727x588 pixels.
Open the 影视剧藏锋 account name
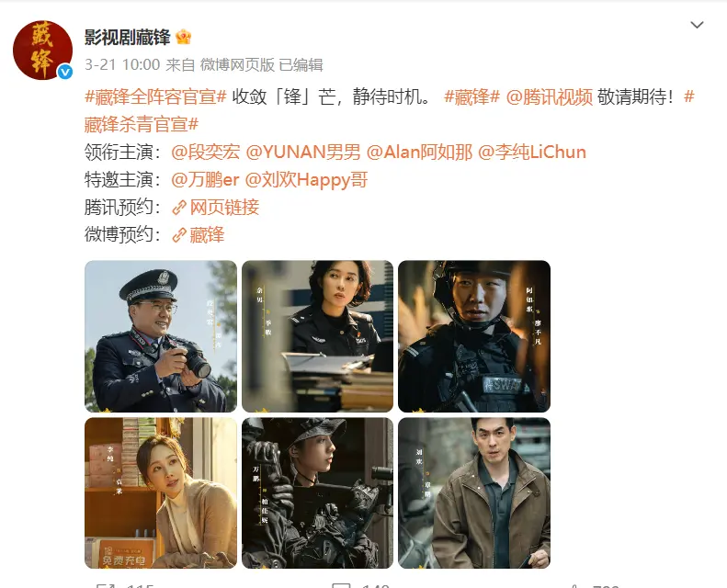128,37
